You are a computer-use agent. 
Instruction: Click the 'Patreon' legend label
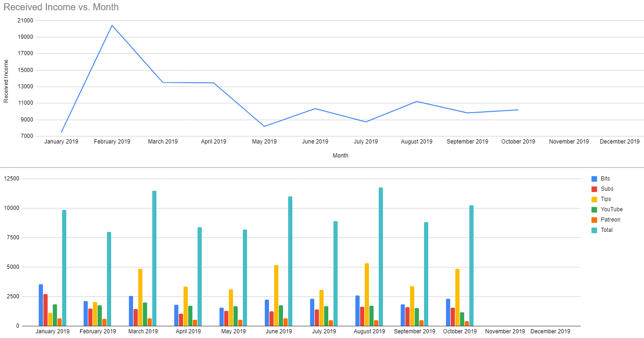point(610,220)
